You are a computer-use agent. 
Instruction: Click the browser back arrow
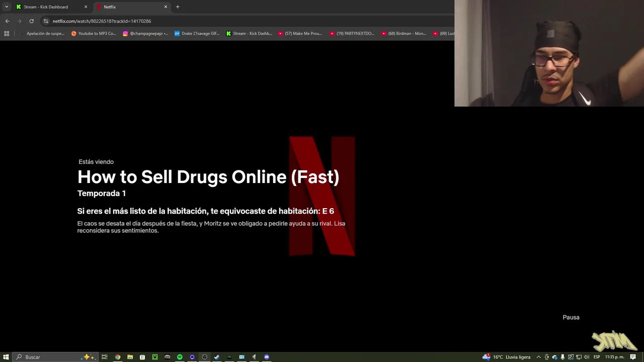click(x=7, y=21)
